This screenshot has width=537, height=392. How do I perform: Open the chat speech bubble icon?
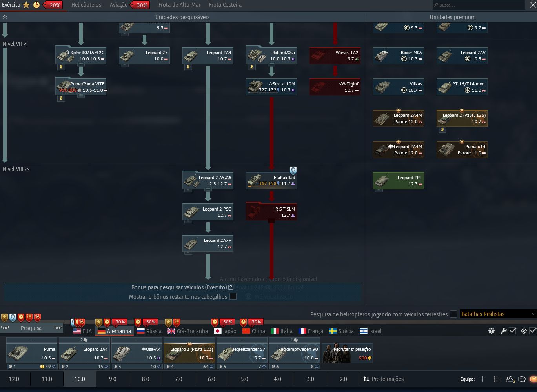coord(522,379)
